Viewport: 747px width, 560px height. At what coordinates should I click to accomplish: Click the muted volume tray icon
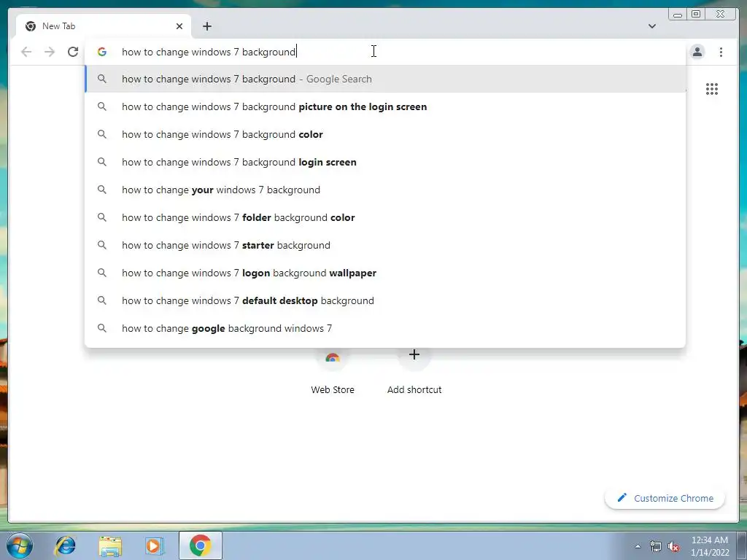click(673, 547)
